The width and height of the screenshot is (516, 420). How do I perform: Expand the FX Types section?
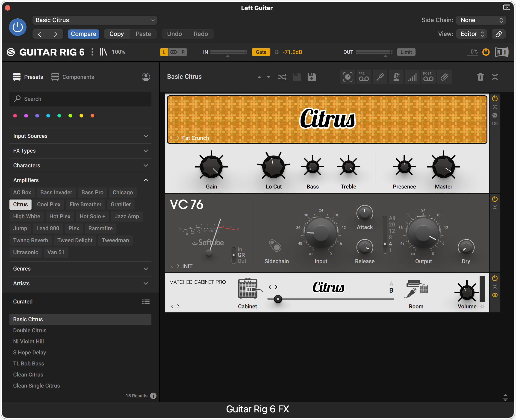80,151
